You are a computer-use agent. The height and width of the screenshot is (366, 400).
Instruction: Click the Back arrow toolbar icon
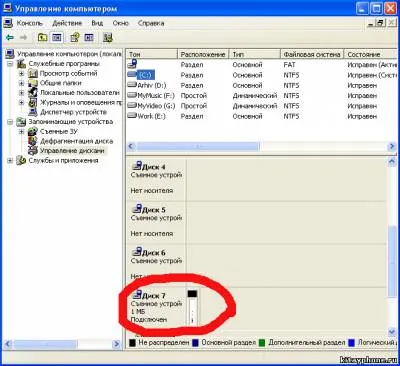(x=10, y=37)
